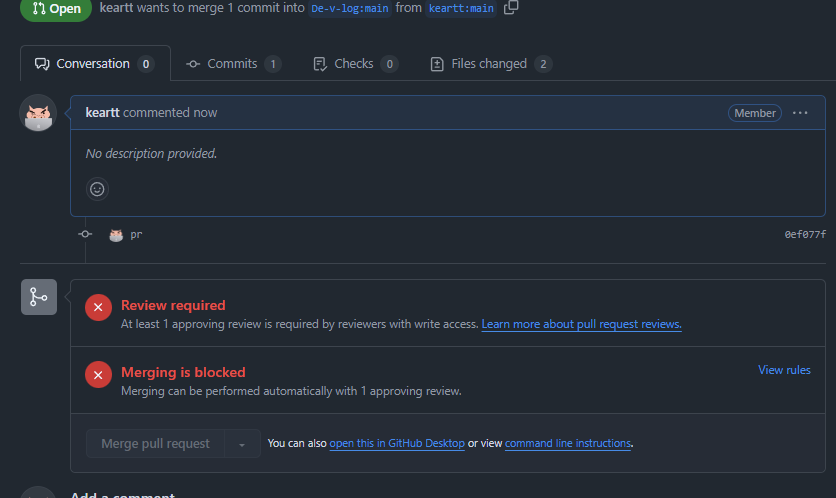Open the Conversation tab
This screenshot has width=836, height=498.
[95, 63]
